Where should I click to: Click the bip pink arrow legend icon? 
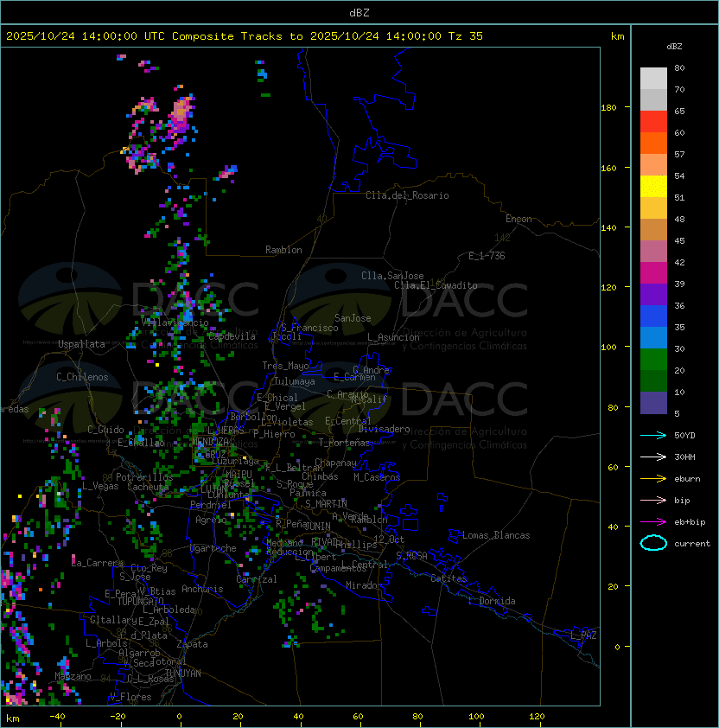point(653,500)
